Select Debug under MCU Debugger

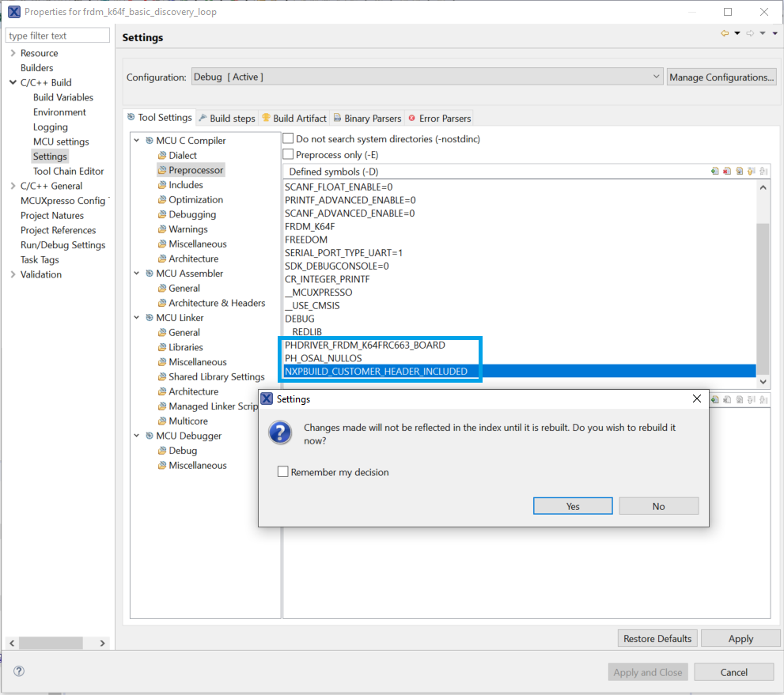[x=183, y=451]
